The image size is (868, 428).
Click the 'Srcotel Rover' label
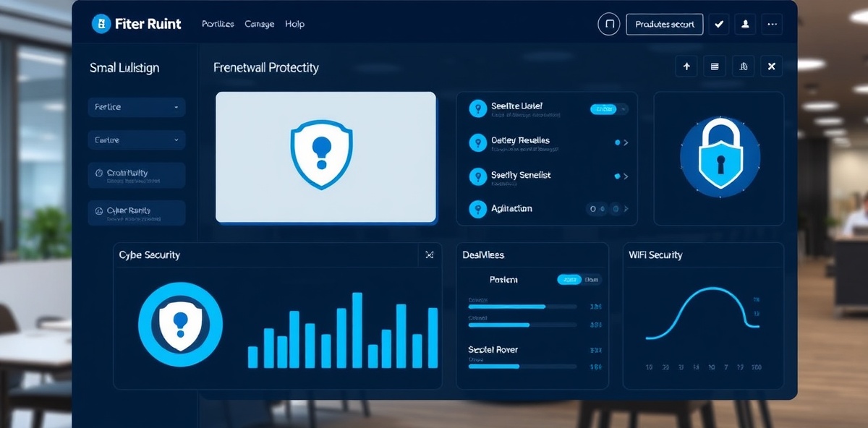tap(493, 350)
